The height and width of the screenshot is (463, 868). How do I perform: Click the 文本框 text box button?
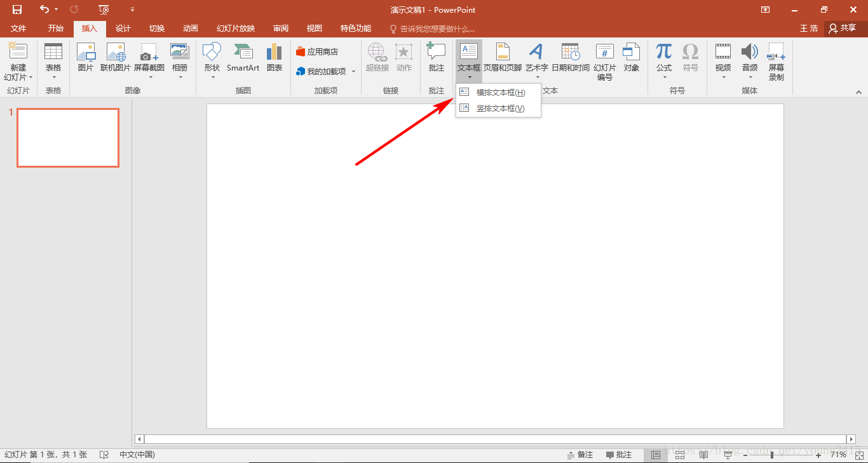[x=469, y=61]
